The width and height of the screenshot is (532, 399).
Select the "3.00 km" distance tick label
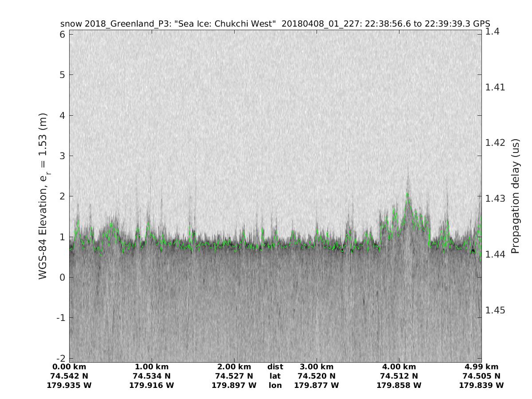317,367
